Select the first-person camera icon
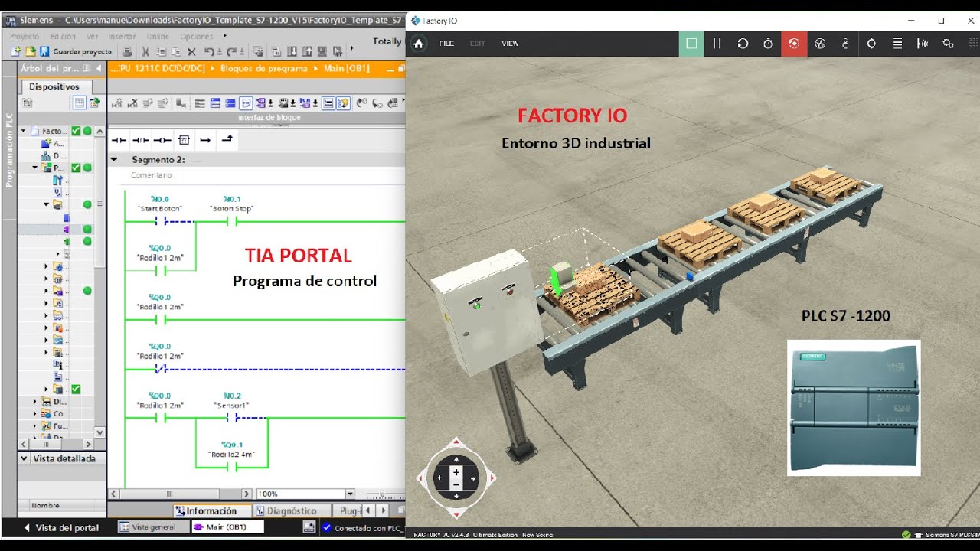The image size is (980, 551). click(x=845, y=44)
